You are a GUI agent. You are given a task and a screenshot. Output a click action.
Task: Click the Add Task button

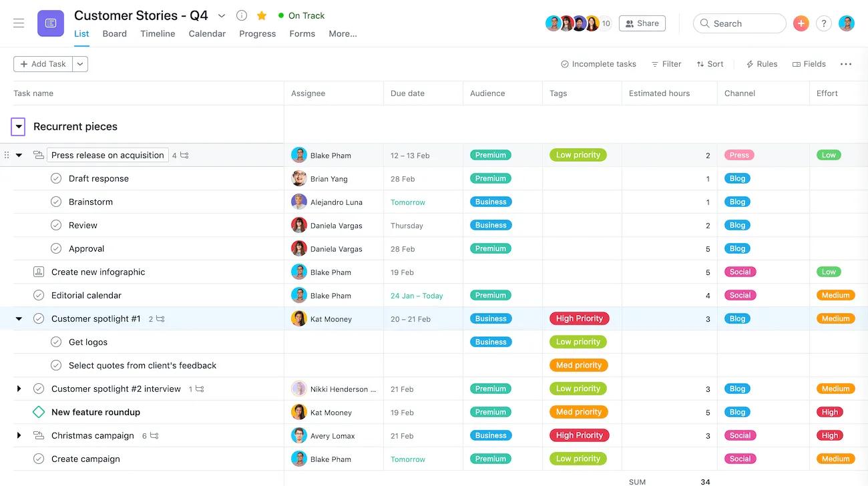(x=43, y=64)
